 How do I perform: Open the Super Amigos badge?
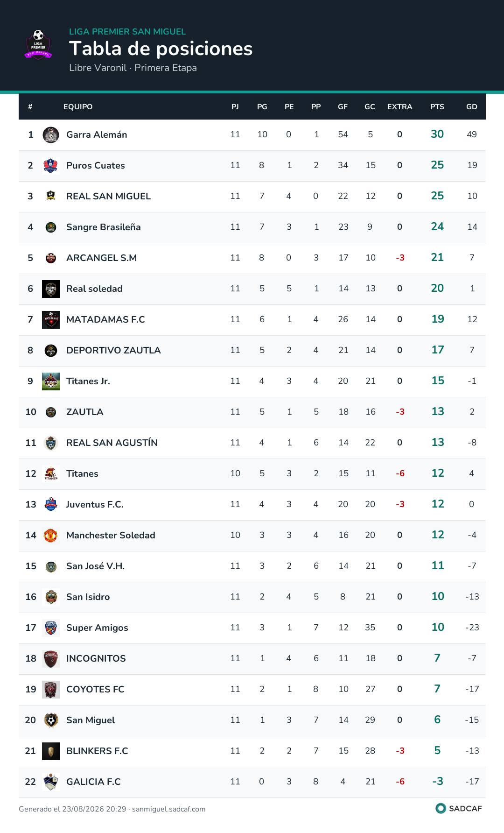[51, 628]
